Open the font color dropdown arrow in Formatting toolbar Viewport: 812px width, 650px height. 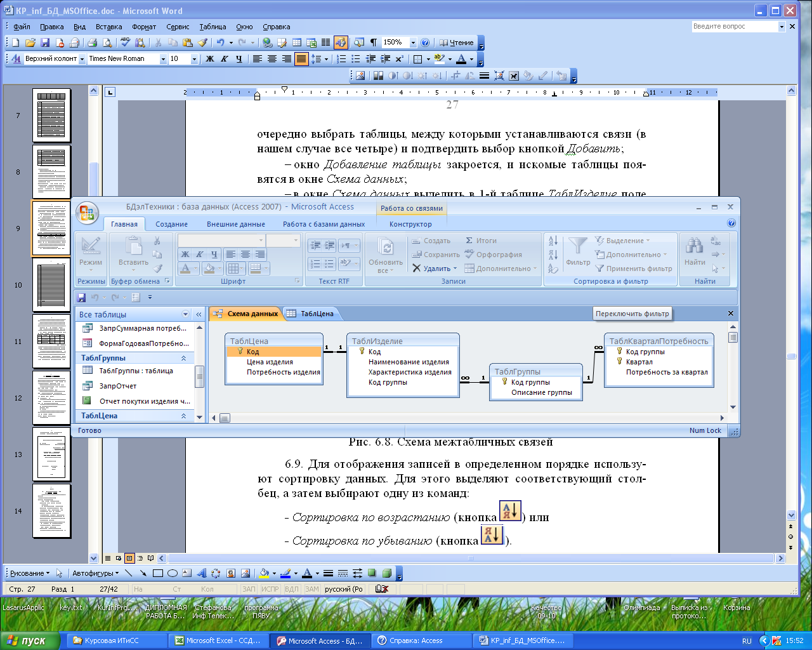(471, 58)
